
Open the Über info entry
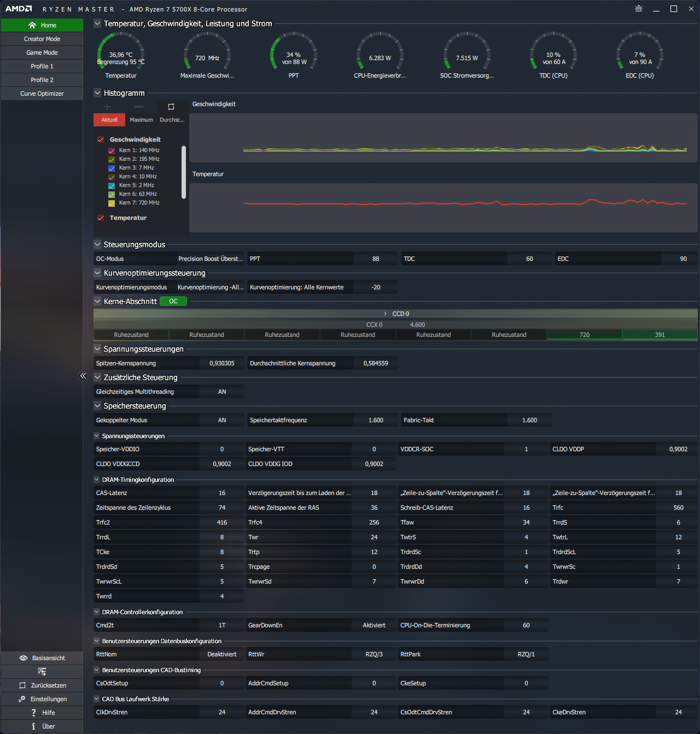click(42, 726)
